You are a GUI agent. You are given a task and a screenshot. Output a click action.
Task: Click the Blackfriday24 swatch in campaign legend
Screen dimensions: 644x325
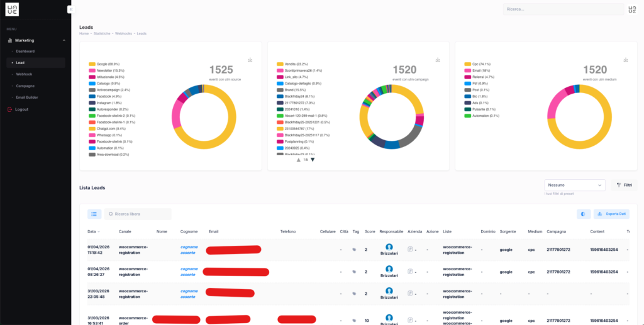(280, 96)
